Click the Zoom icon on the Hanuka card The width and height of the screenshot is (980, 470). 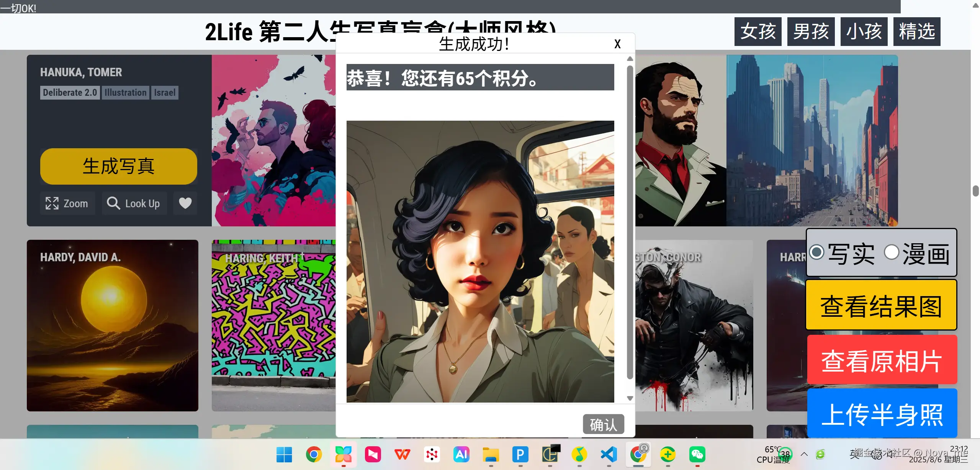point(52,203)
